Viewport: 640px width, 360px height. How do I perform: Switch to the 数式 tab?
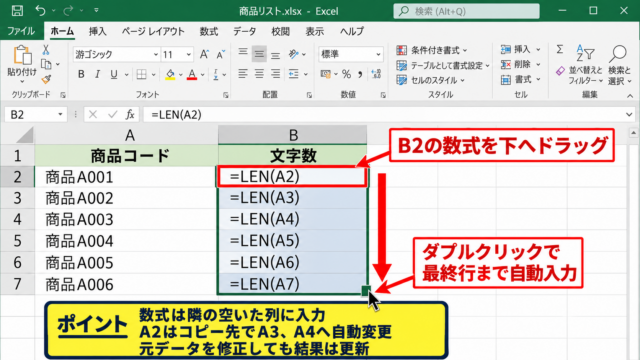click(209, 31)
